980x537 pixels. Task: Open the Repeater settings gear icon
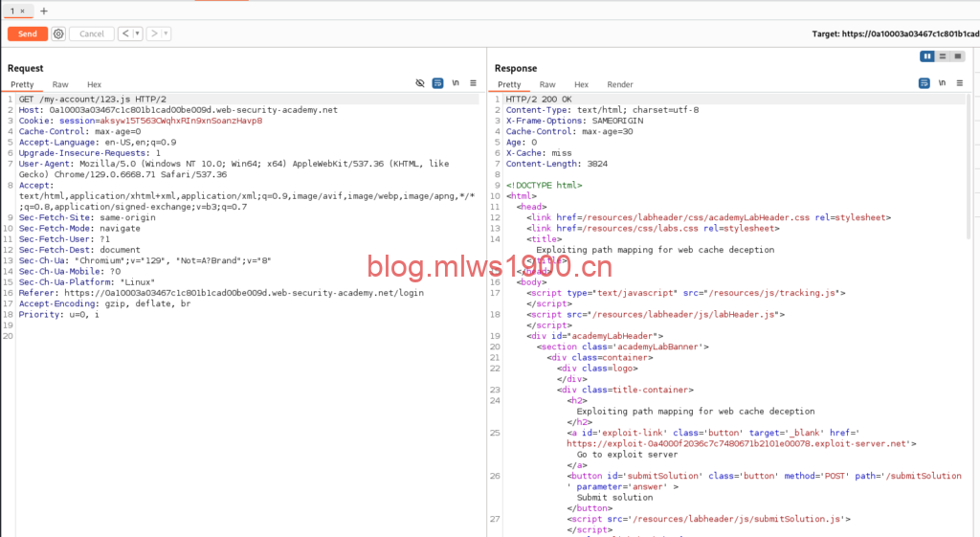point(58,34)
